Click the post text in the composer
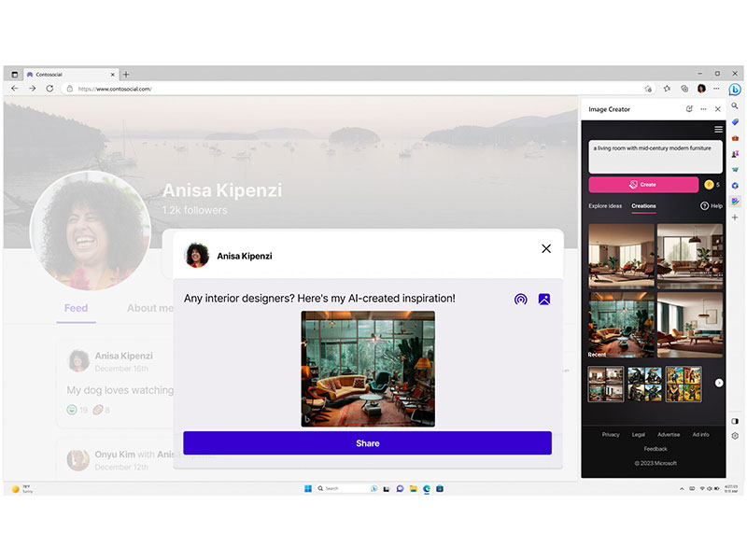 (x=319, y=299)
